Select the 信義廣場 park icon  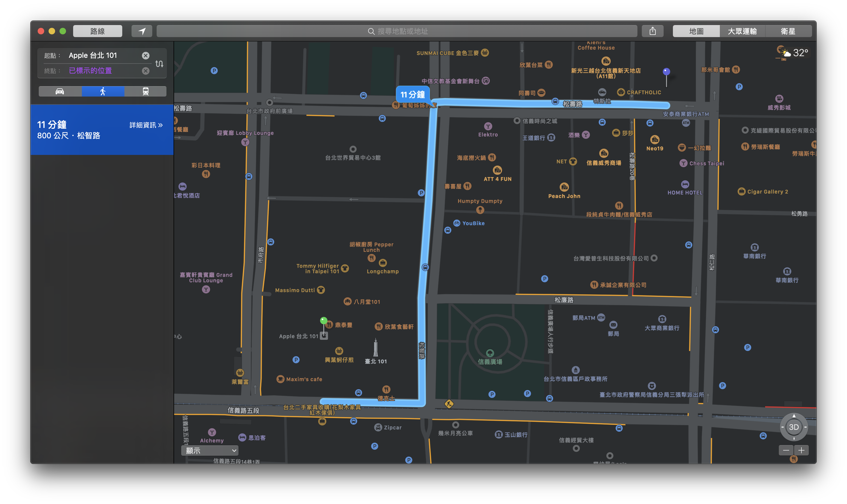tap(490, 353)
